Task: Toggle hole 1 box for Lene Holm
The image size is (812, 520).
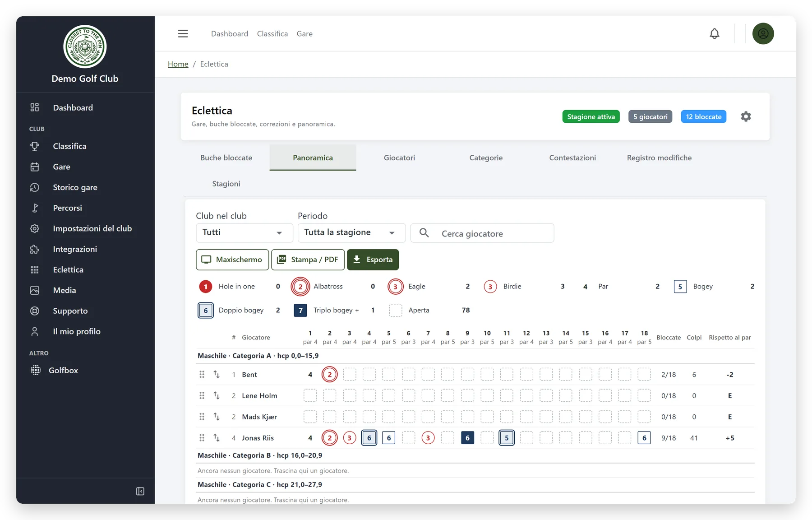Action: tap(310, 395)
